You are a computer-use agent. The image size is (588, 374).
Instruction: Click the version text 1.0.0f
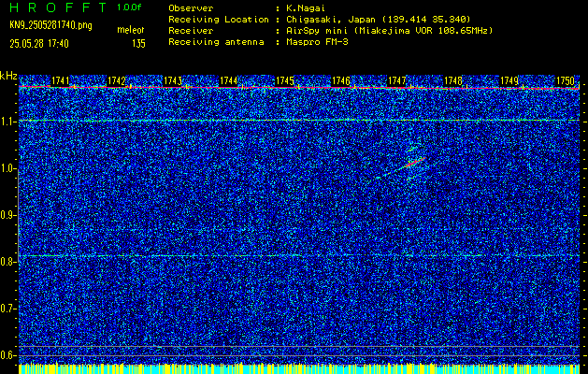tap(129, 7)
